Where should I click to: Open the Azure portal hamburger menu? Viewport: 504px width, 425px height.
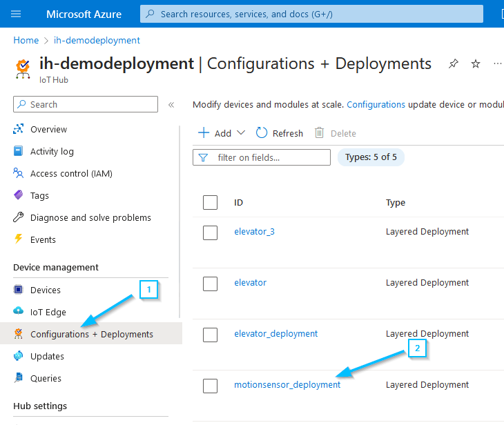[x=17, y=14]
